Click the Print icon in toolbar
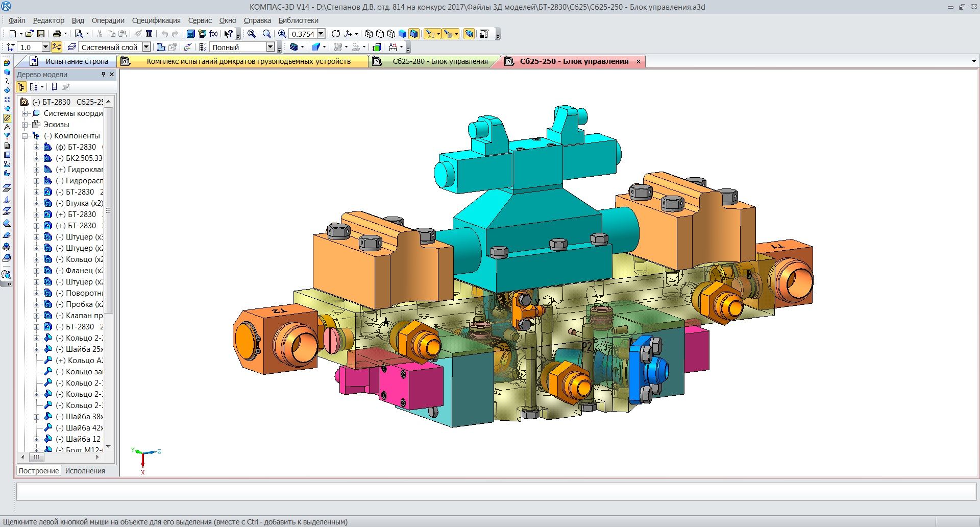 (x=57, y=34)
